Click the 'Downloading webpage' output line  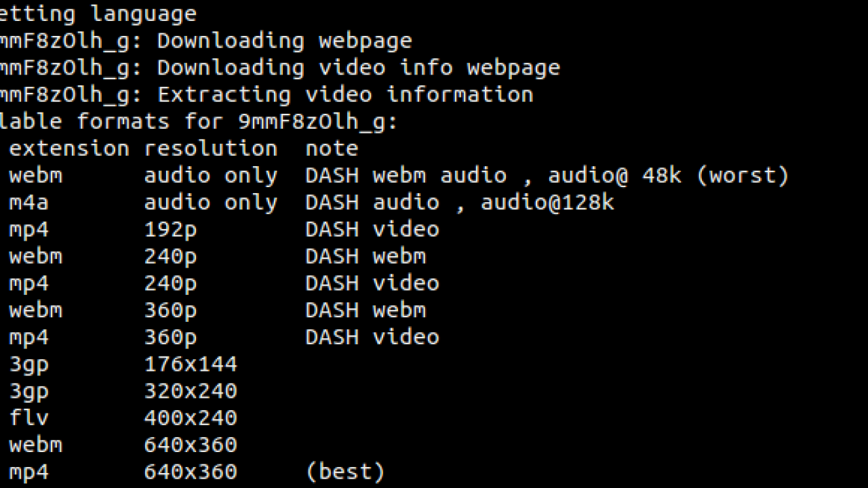pos(206,41)
